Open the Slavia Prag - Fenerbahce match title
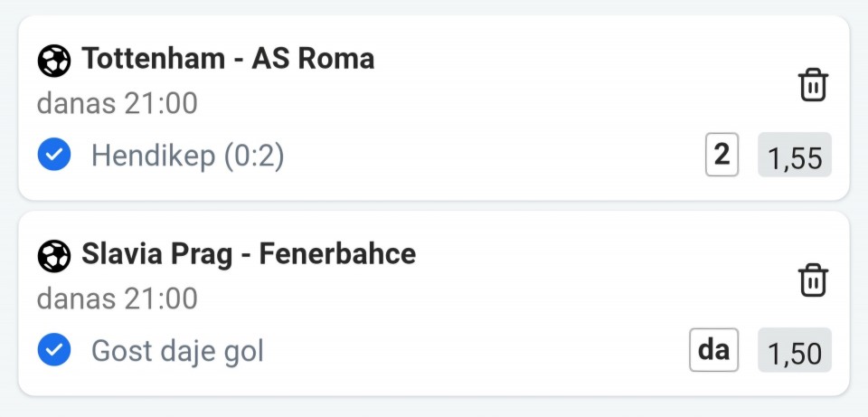Viewport: 868px width, 417px height. [249, 254]
